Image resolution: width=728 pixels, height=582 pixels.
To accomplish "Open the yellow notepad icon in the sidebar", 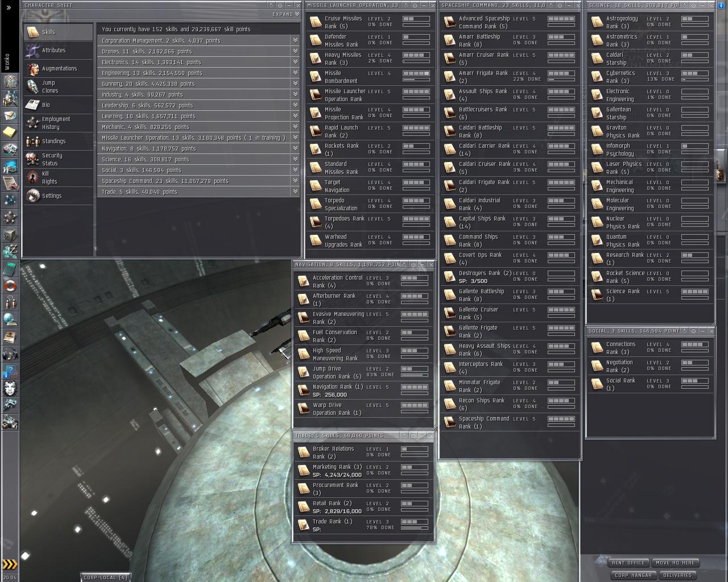I will point(10,132).
